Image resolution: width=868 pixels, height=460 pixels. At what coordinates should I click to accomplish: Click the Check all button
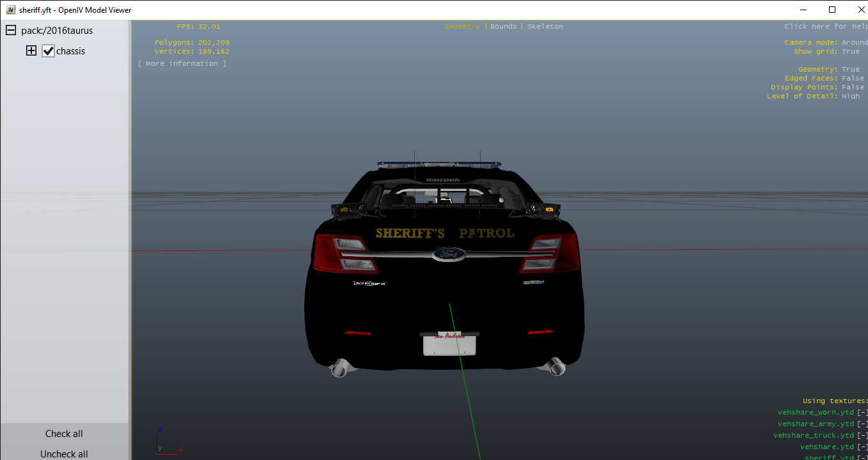pos(64,434)
